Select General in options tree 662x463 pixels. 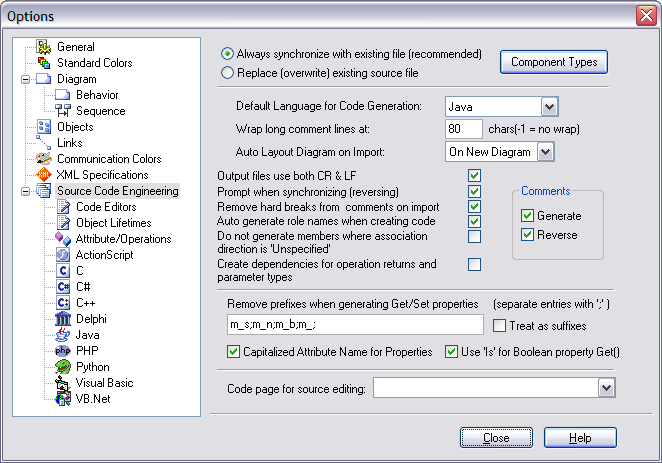click(76, 47)
